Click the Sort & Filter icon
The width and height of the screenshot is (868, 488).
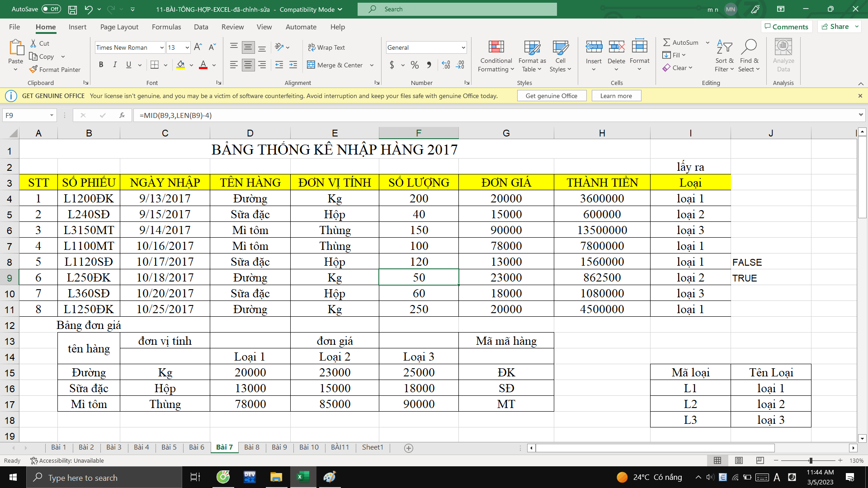pos(724,47)
